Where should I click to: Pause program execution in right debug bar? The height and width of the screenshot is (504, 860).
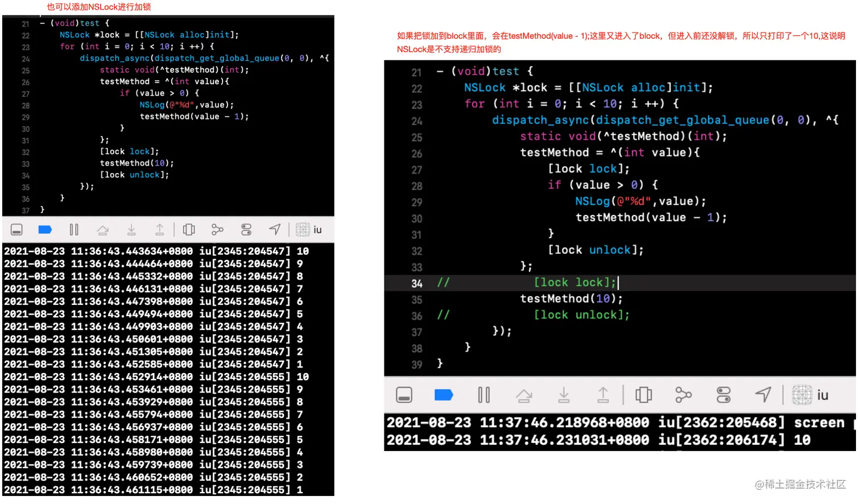tap(484, 395)
